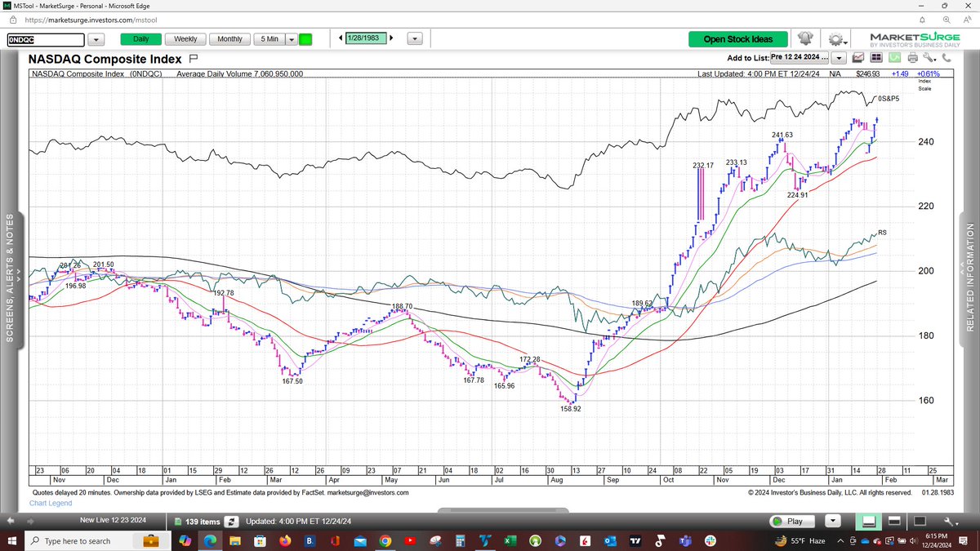Viewport: 980px width, 551px height.
Task: Open the settings gear menu
Action: coord(836,39)
